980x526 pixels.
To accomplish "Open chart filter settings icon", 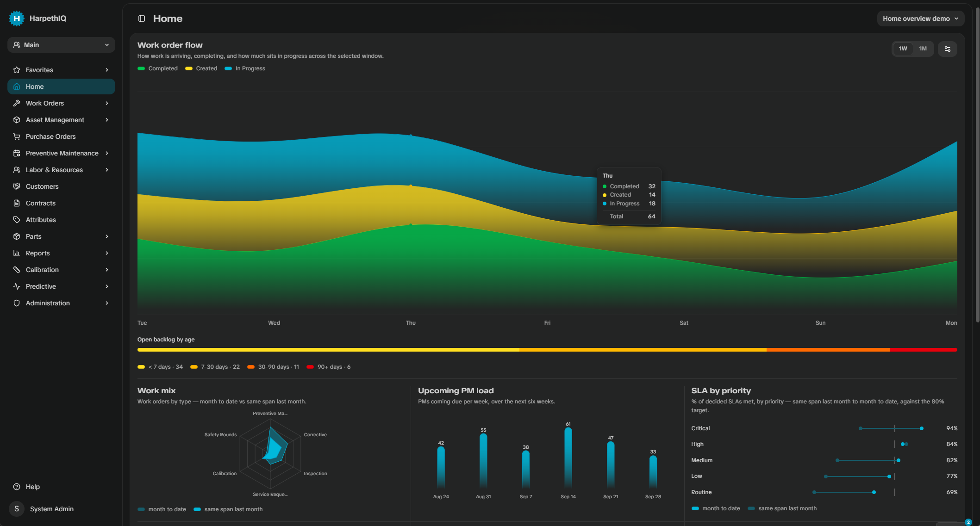I will tap(947, 49).
